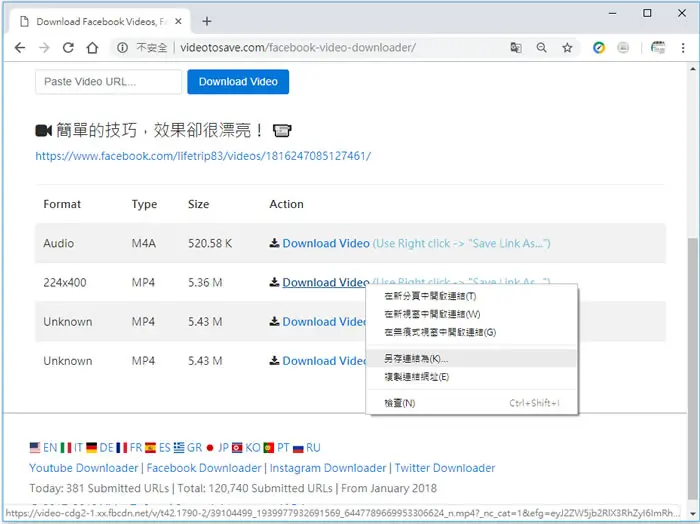The height and width of the screenshot is (524, 700).
Task: Close the Download Facebook Videos tab
Action: point(178,21)
